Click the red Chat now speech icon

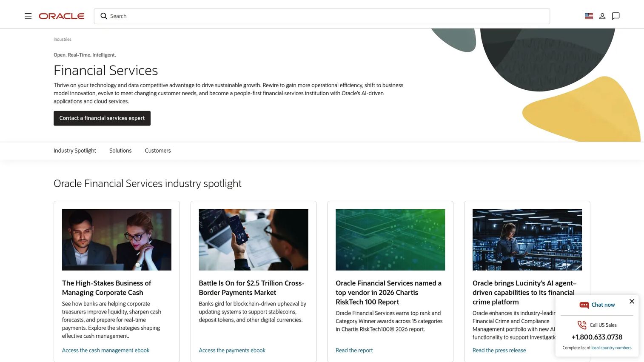click(x=584, y=305)
